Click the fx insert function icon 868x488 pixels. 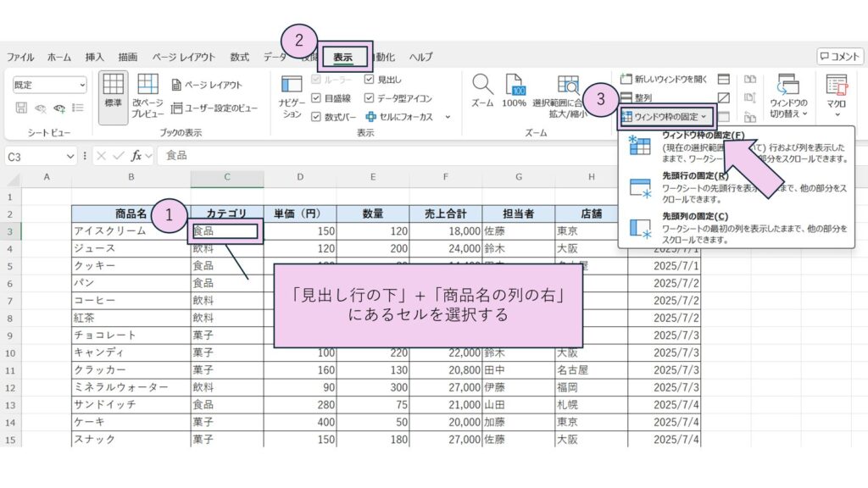(136, 156)
